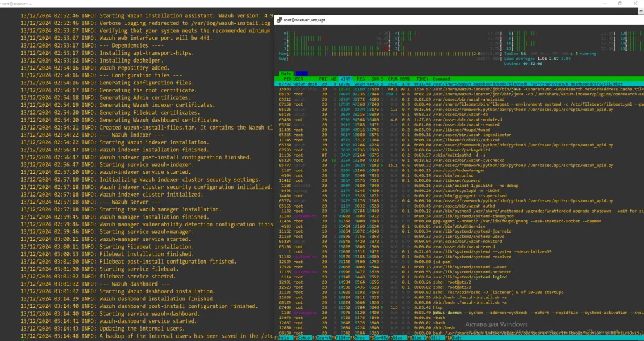Select the packagekitd process row
Image resolution: width=644 pixels, height=341 pixels.
coord(459,150)
